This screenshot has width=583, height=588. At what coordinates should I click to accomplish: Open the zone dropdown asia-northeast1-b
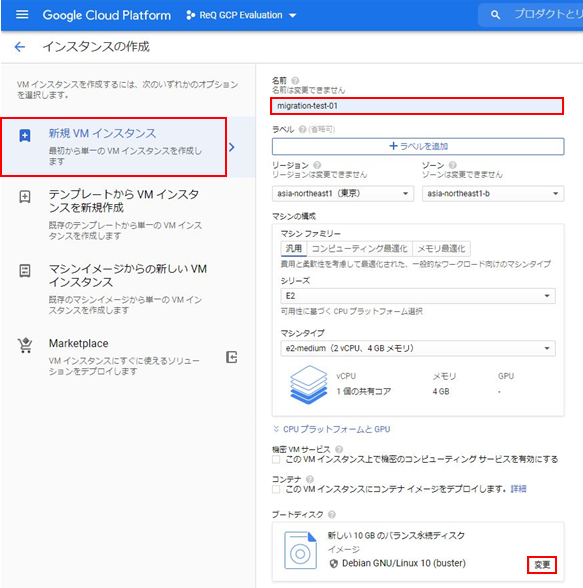point(493,194)
